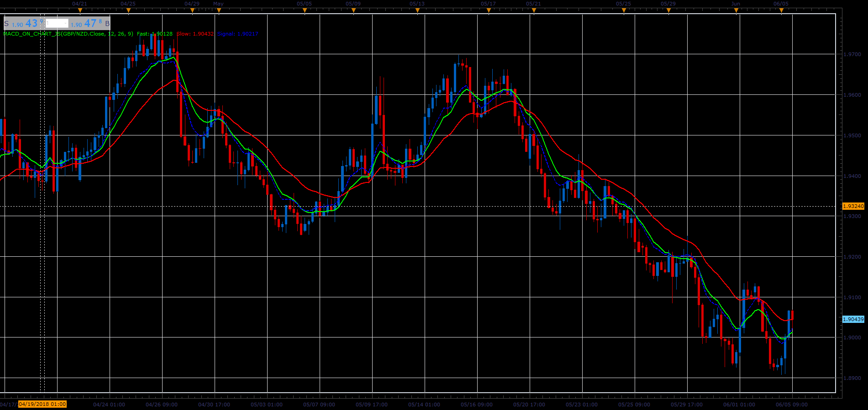Select the 05/29 orange timeline marker
Image resolution: width=868 pixels, height=410 pixels.
(x=668, y=10)
